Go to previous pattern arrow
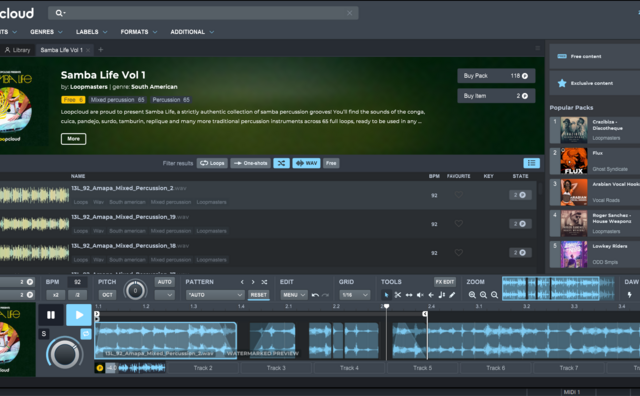640x396 pixels. 242,282
